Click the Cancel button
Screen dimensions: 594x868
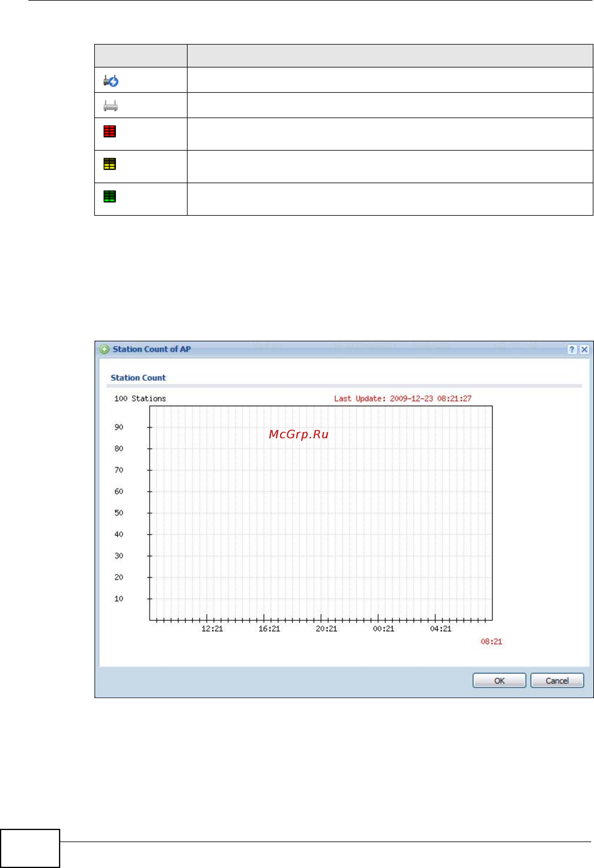[557, 681]
